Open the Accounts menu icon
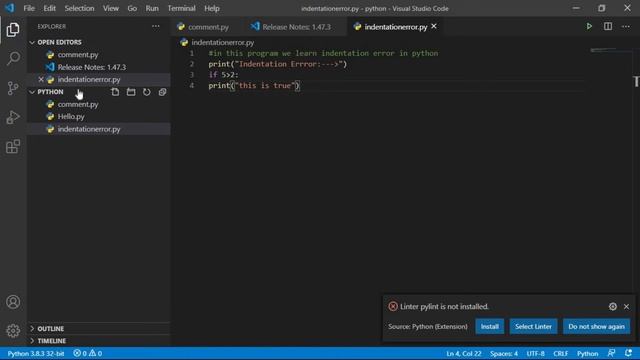 click(x=13, y=302)
